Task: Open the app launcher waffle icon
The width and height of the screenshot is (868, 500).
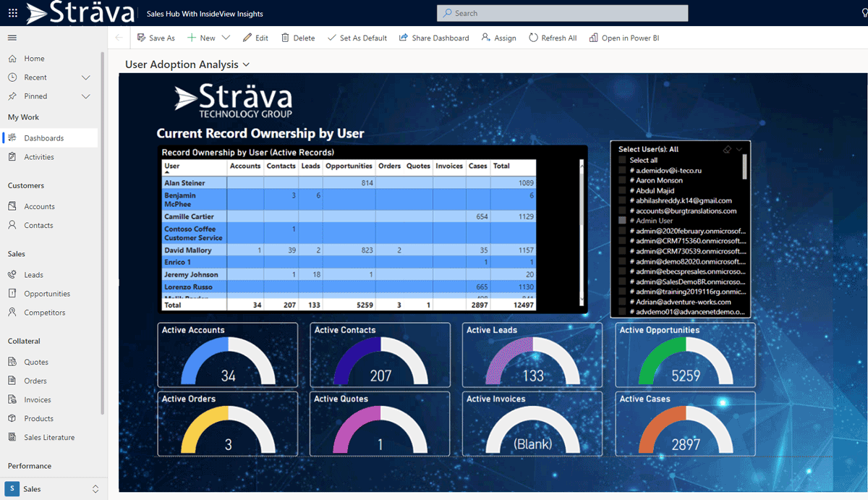Action: click(x=12, y=13)
